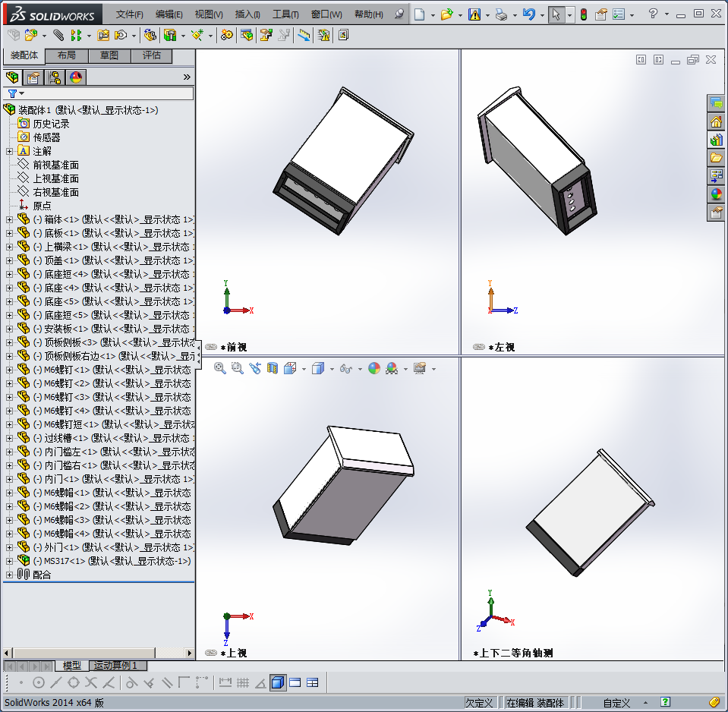Click the link icon beside *前视 label
Viewport: 728px width, 712px height.
tap(211, 347)
